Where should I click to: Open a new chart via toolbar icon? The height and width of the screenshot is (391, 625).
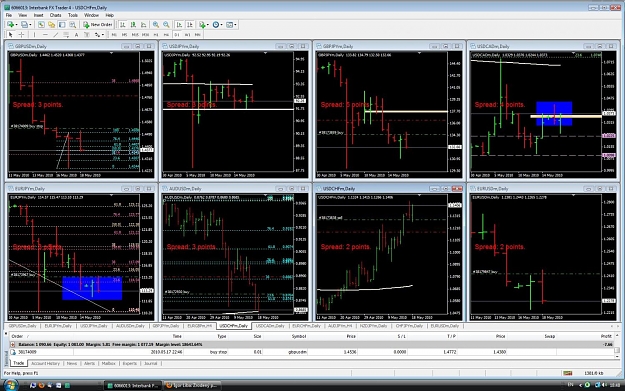(10, 25)
